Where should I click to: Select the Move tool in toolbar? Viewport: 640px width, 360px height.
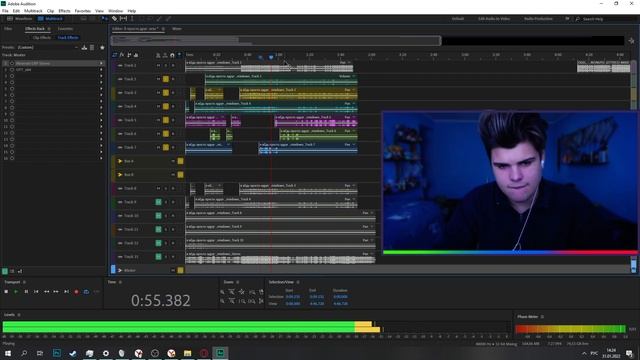[x=104, y=18]
